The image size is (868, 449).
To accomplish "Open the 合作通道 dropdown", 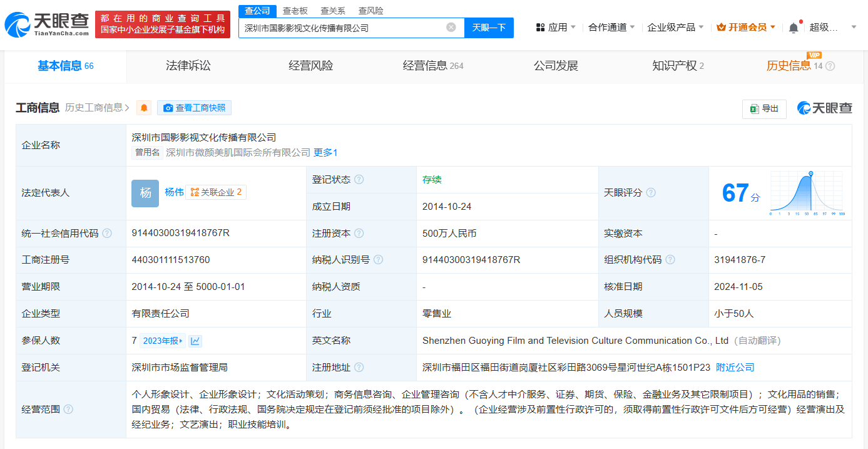I will (611, 28).
